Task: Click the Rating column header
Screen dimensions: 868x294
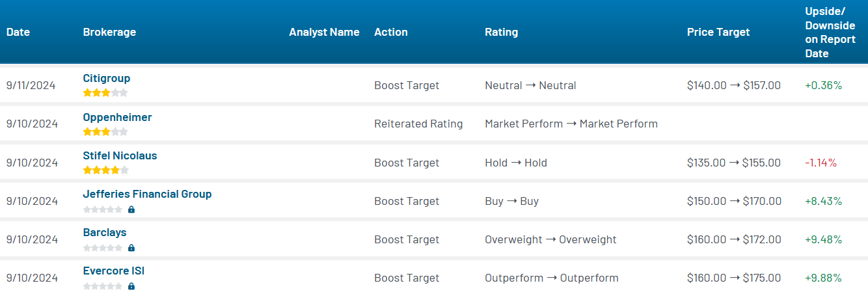Action: (x=501, y=32)
